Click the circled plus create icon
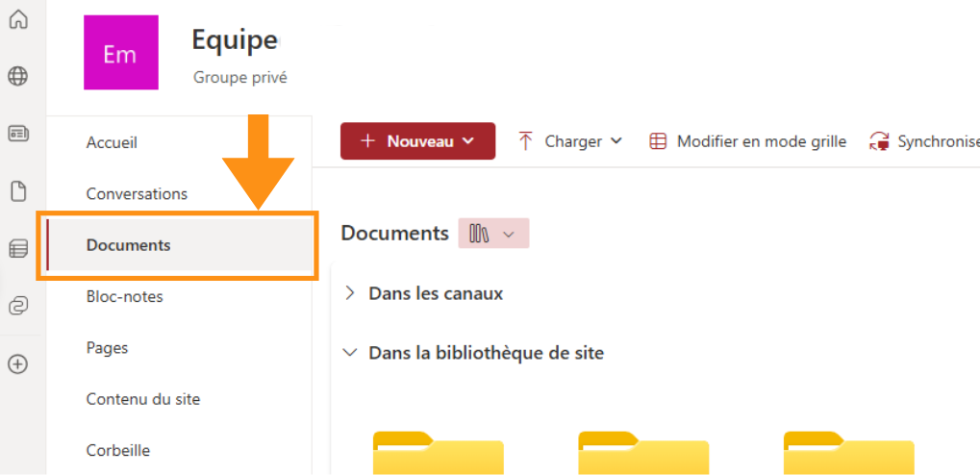The width and height of the screenshot is (980, 475). coord(18,364)
